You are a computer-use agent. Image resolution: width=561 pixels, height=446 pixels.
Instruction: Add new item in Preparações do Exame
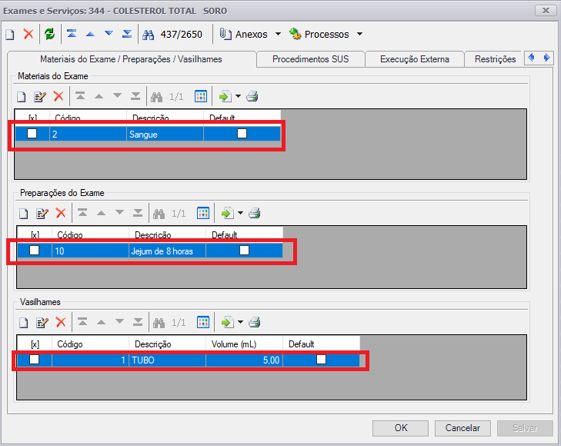24,214
